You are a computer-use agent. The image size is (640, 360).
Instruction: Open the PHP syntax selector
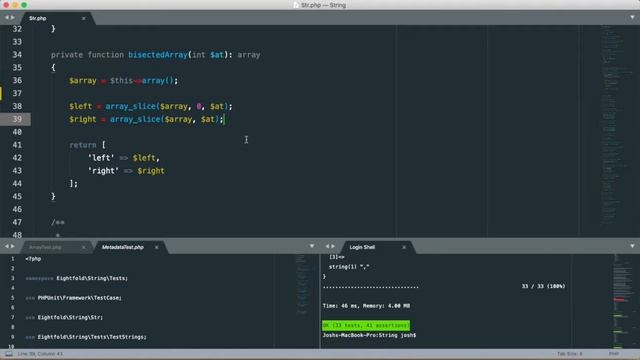(613, 354)
